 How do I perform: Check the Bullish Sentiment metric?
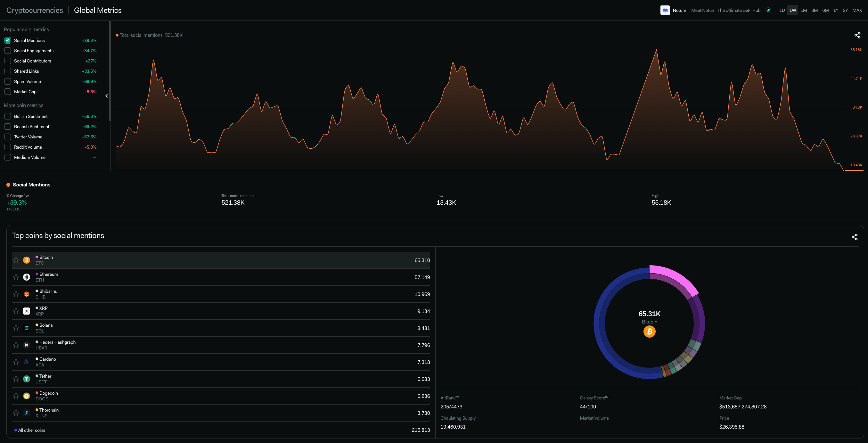pos(8,116)
